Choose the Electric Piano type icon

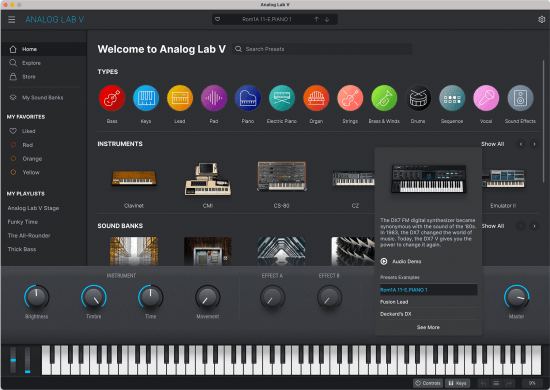point(282,98)
